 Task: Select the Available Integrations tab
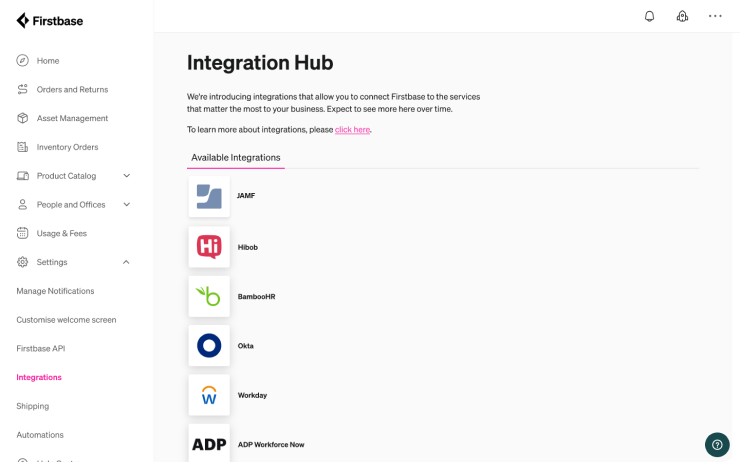(x=235, y=158)
